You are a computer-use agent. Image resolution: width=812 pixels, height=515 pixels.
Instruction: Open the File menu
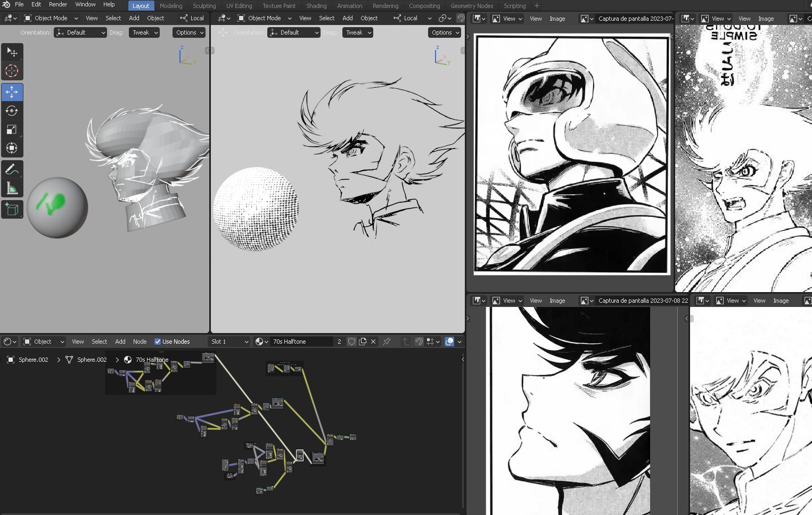[x=19, y=4]
